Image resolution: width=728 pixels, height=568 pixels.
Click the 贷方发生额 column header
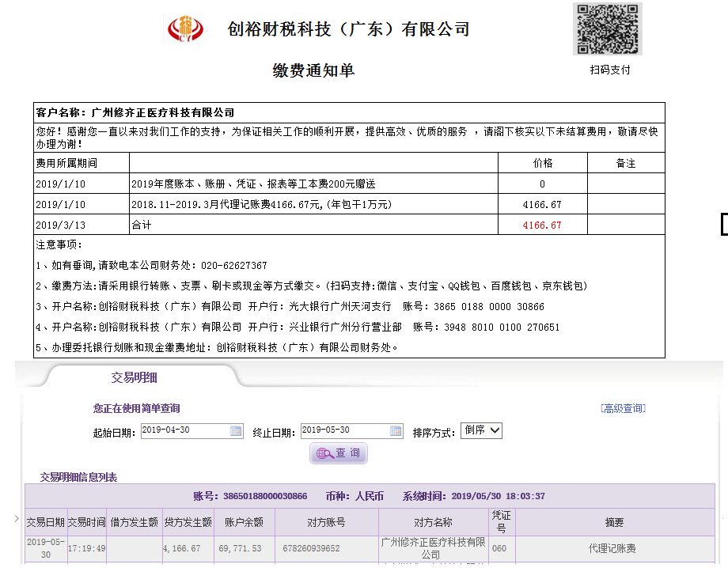pyautogui.click(x=188, y=523)
